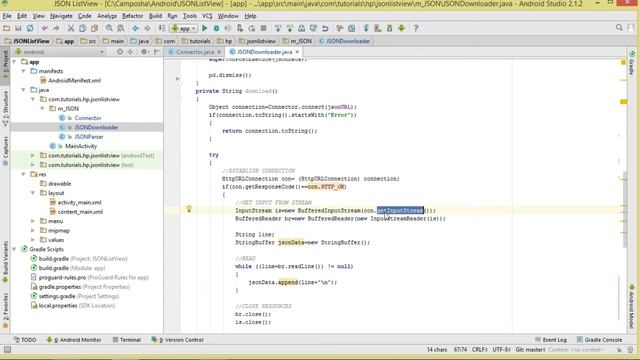Toggle the Captures tool window tab
The width and height of the screenshot is (640, 360).
pos(5,151)
